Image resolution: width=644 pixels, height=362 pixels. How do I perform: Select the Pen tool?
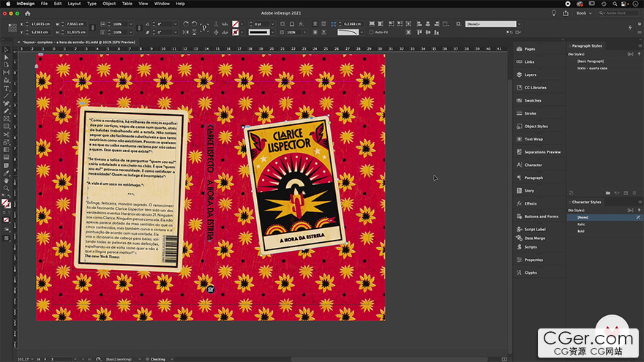pyautogui.click(x=6, y=103)
